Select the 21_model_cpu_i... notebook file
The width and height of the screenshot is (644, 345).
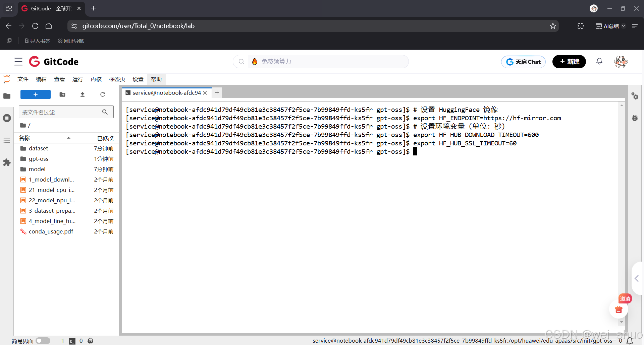coord(66,190)
